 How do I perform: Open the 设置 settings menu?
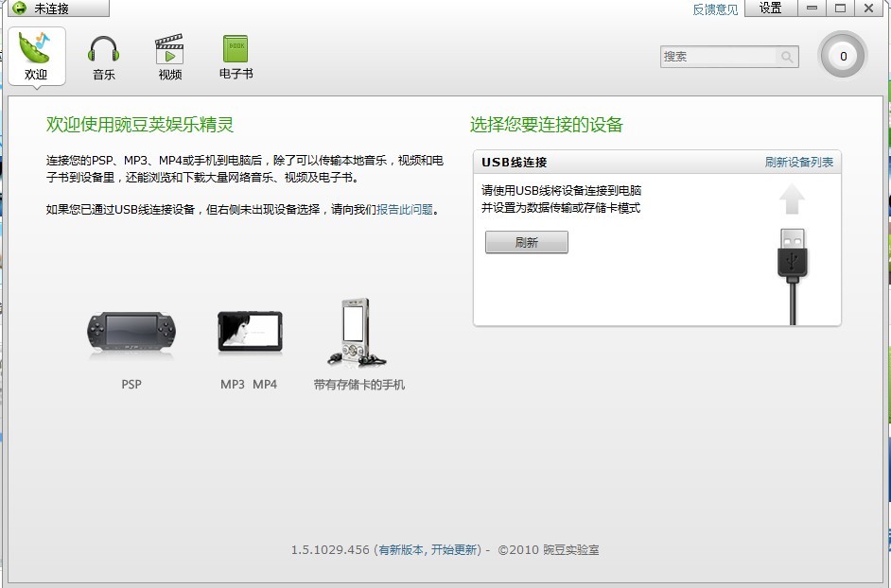pyautogui.click(x=770, y=9)
